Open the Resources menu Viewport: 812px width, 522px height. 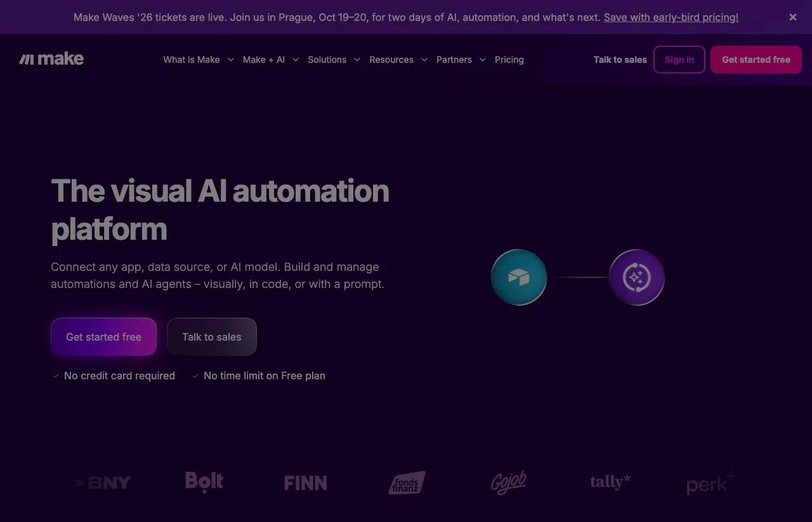(x=391, y=60)
